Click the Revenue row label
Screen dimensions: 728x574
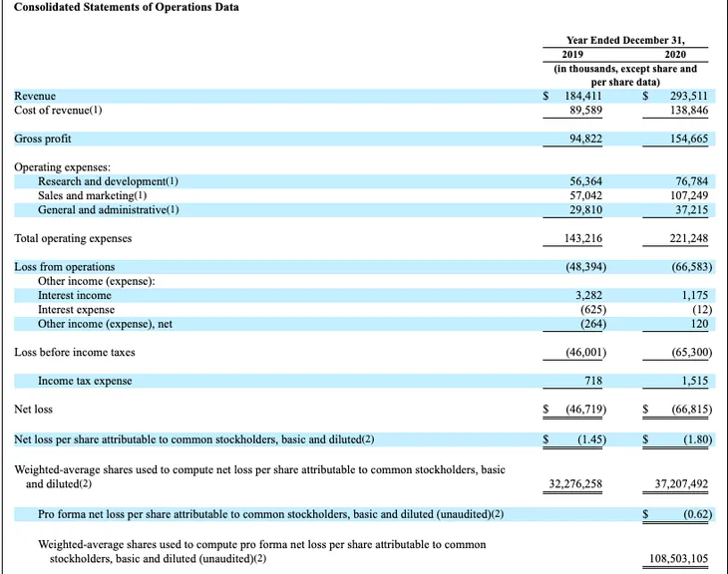[35, 96]
